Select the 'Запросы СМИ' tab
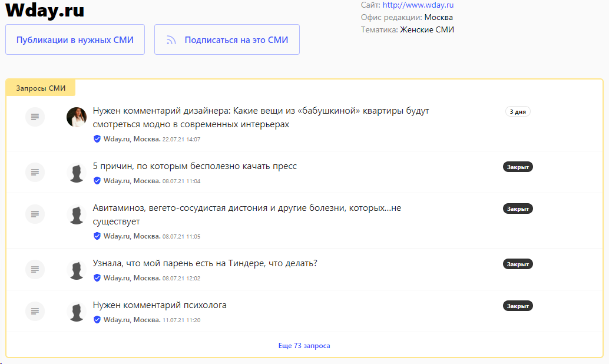This screenshot has height=364, width=609. [x=41, y=88]
